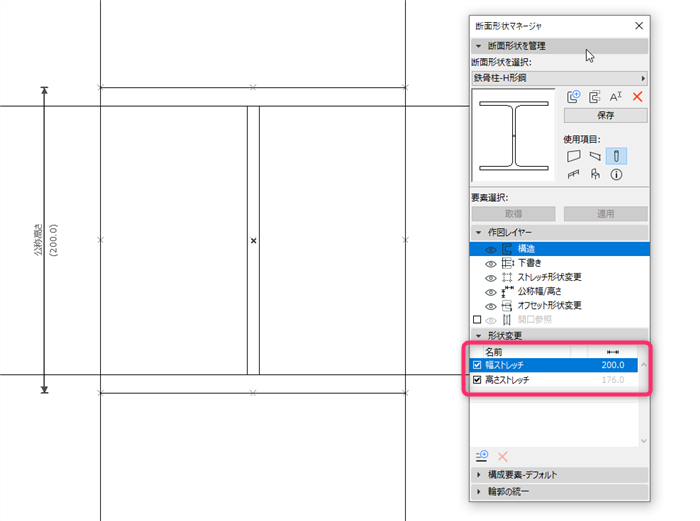This screenshot has height=521, width=700.
Task: Uncheck the 高さストレッチ checkbox
Action: pyautogui.click(x=477, y=380)
